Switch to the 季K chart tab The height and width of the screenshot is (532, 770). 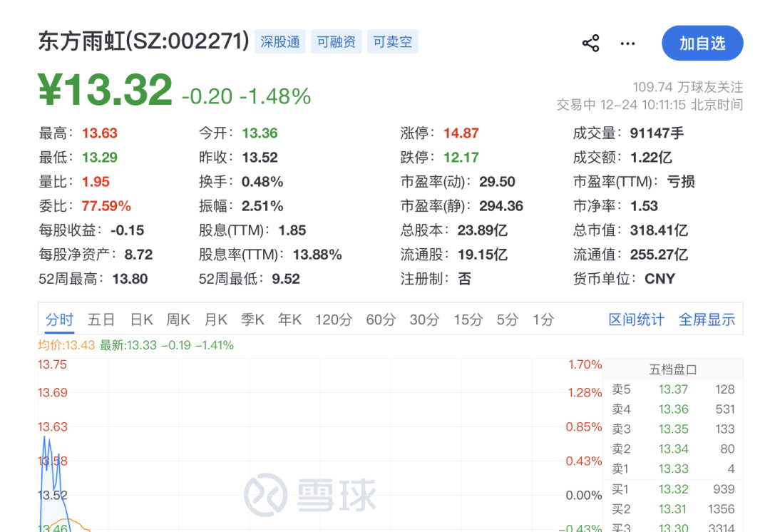click(x=252, y=319)
